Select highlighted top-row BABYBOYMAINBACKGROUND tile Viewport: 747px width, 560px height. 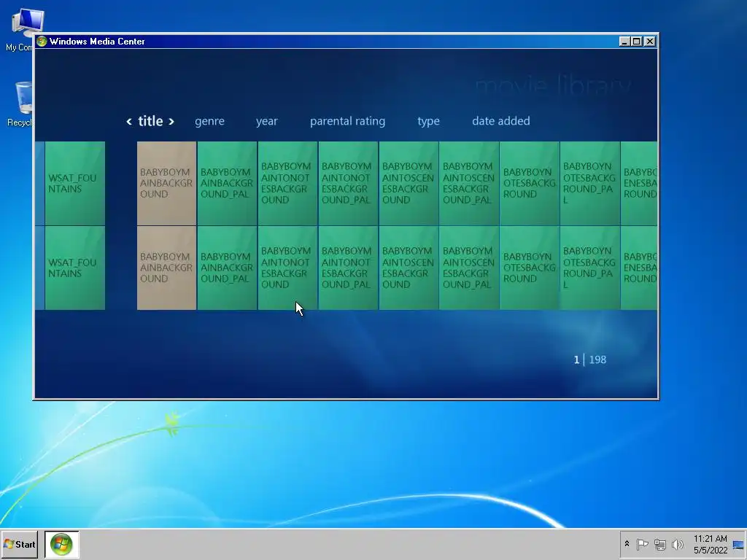click(167, 183)
